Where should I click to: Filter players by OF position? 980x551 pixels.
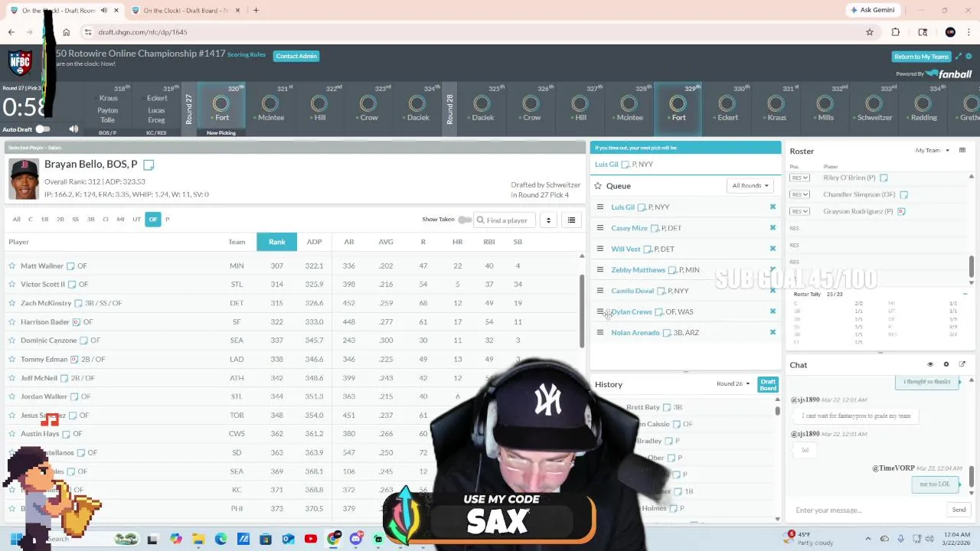click(153, 220)
